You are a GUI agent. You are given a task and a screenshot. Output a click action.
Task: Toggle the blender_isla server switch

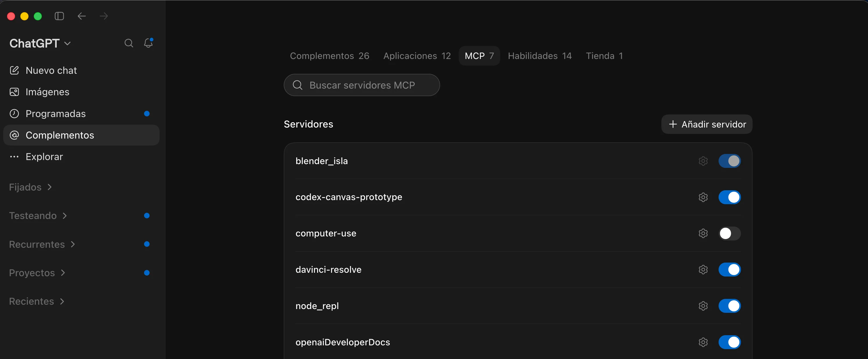(x=730, y=161)
